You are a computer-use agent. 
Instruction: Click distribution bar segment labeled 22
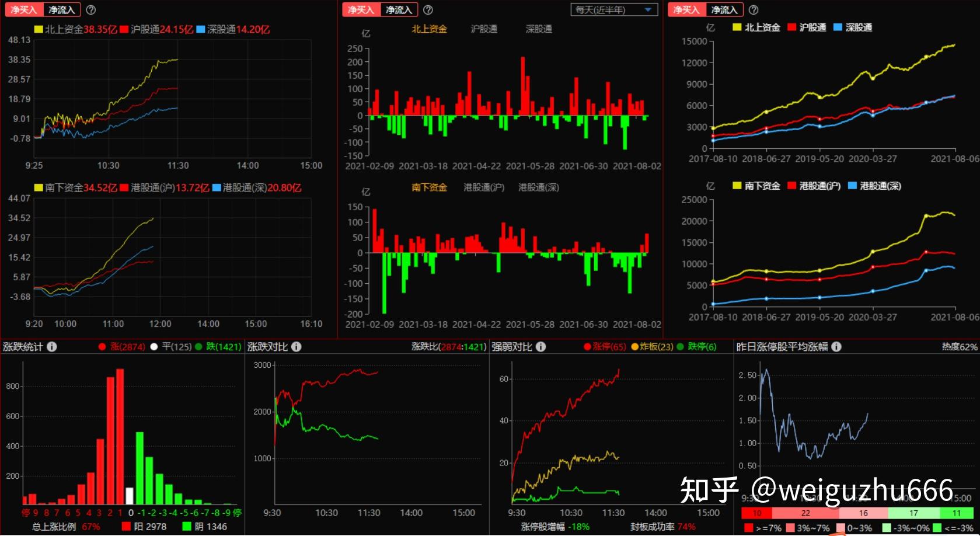point(805,513)
